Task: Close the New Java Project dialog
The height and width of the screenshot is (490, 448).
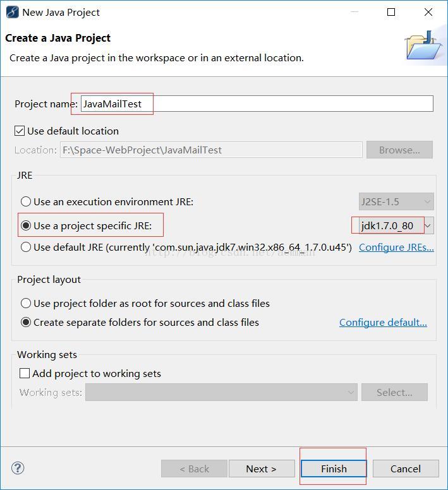Action: coord(428,12)
